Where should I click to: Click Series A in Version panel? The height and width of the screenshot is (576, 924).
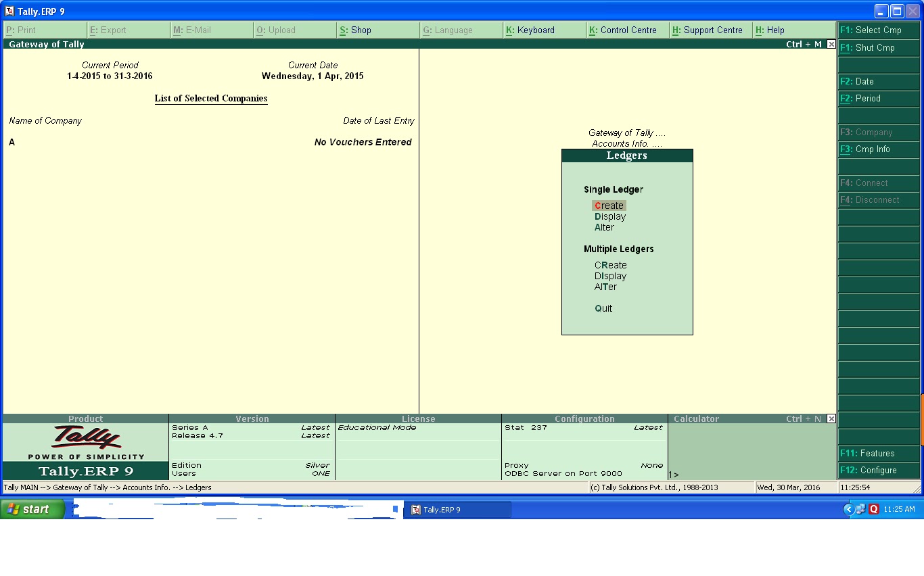pyautogui.click(x=190, y=427)
